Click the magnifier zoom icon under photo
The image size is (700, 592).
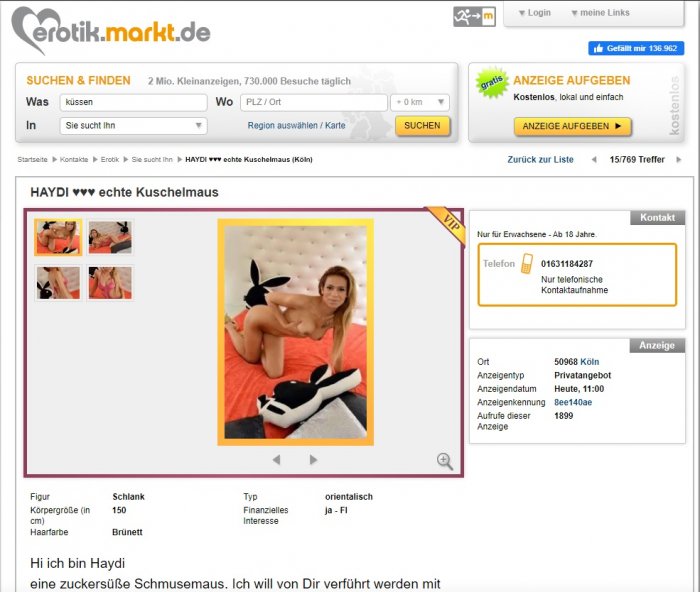445,461
